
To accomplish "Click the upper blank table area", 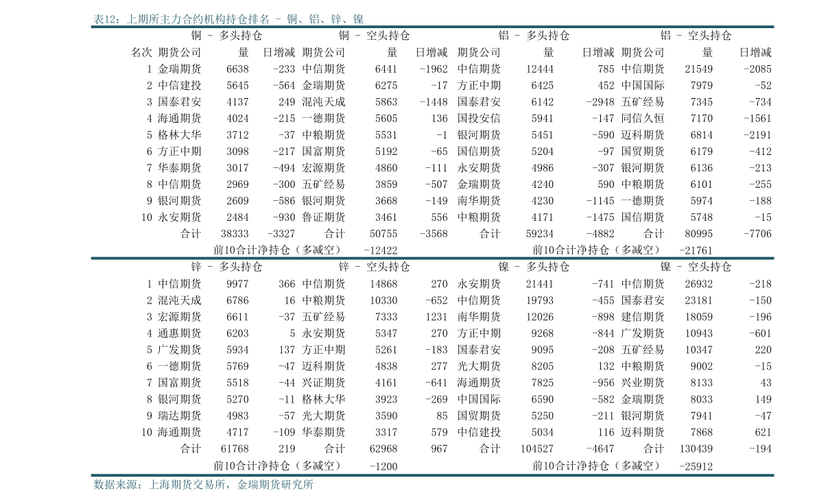I will click(432, 143).
